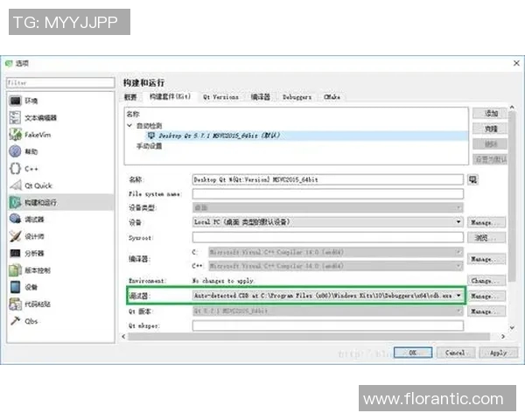The width and height of the screenshot is (525, 420).
Task: Collapse the 自动检测 auto-detected tree node
Action: pos(129,126)
